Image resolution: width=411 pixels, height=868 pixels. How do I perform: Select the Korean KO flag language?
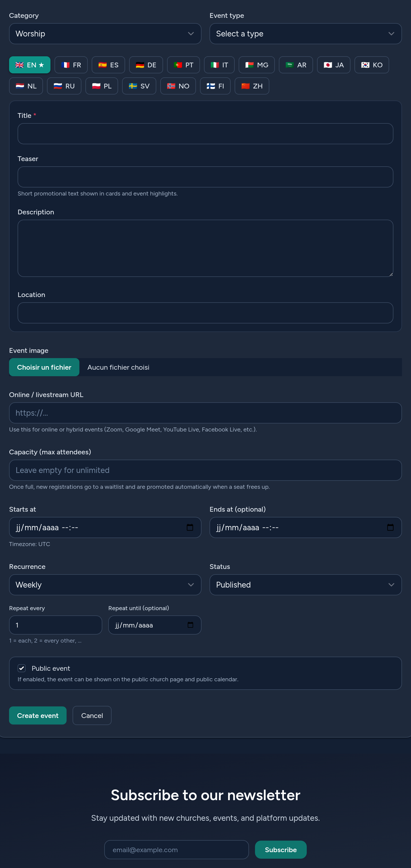tap(372, 65)
